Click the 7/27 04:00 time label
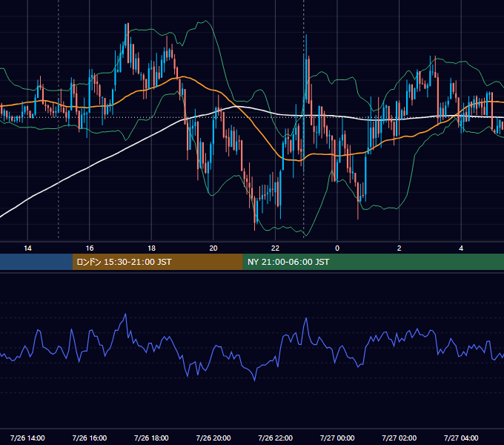 [x=461, y=438]
